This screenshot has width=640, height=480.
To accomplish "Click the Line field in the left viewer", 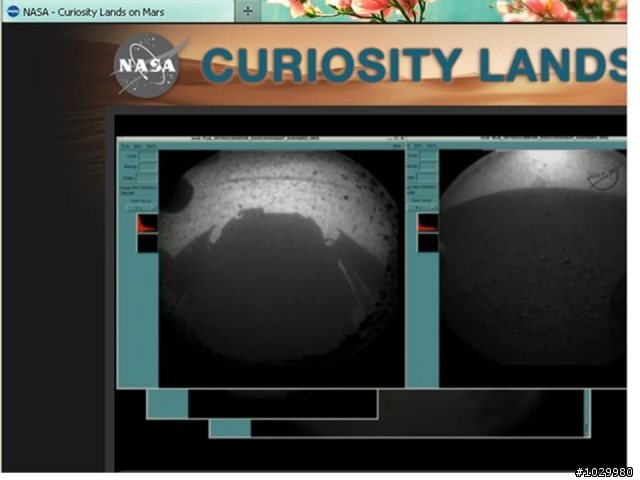I will pyautogui.click(x=148, y=156).
